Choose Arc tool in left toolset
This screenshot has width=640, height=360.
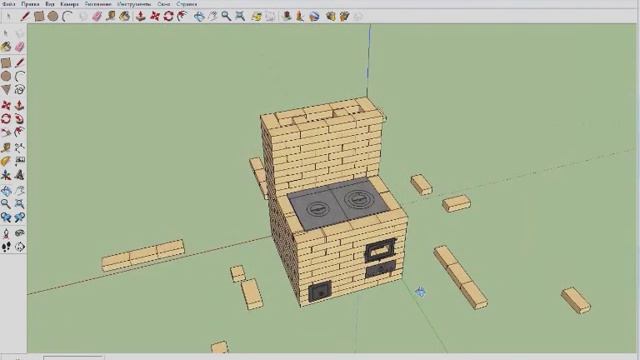point(20,76)
